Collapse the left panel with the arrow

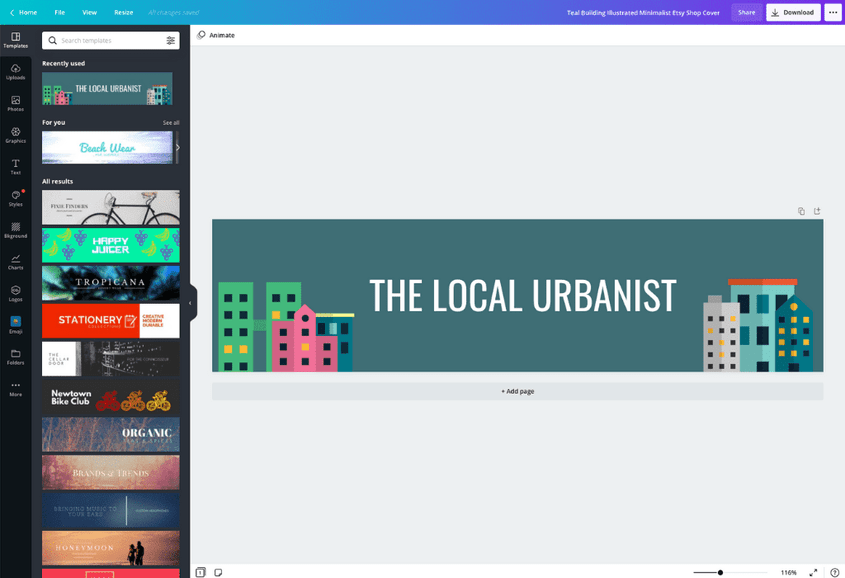[190, 301]
